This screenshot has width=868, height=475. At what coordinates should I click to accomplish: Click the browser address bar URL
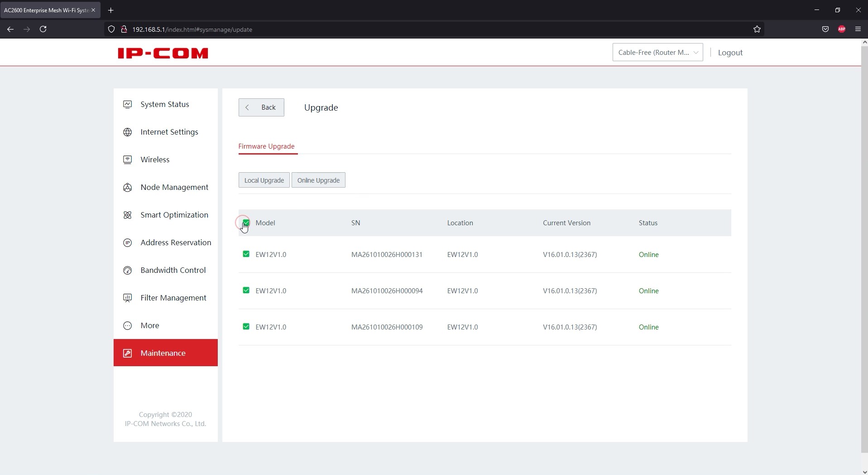(x=192, y=29)
